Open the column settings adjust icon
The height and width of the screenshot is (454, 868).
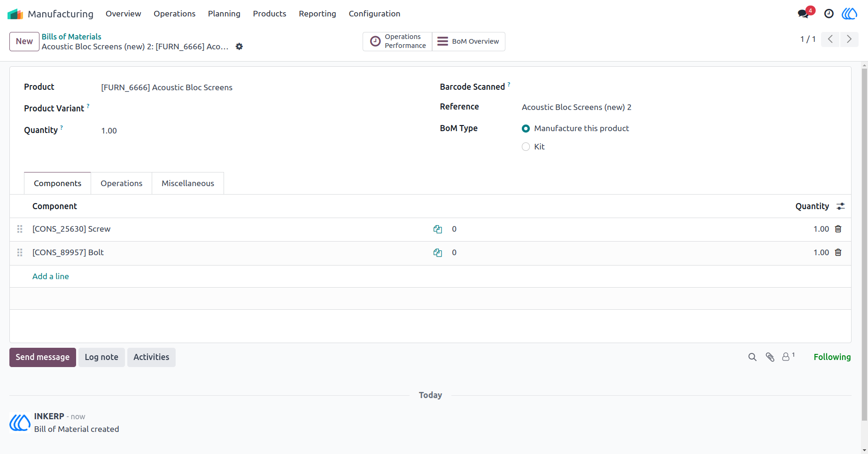tap(841, 206)
